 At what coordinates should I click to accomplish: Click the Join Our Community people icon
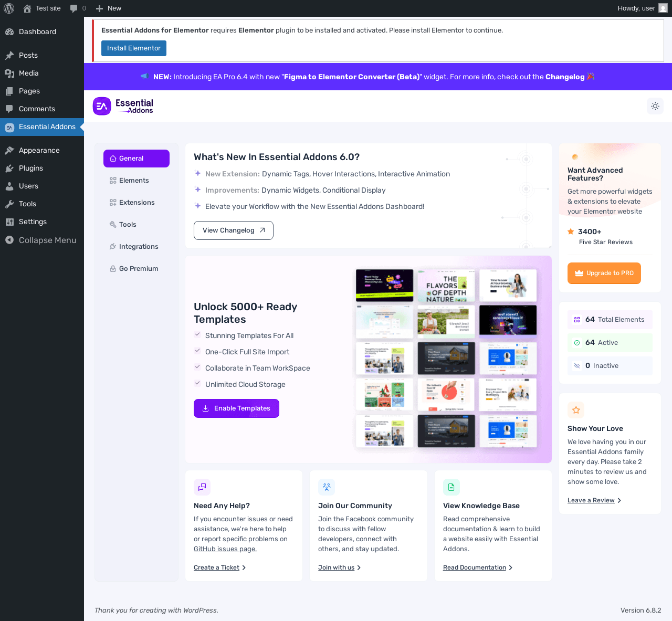[327, 487]
